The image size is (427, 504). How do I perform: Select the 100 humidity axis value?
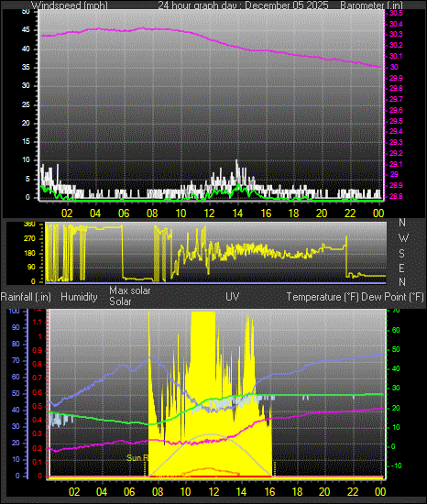click(14, 311)
